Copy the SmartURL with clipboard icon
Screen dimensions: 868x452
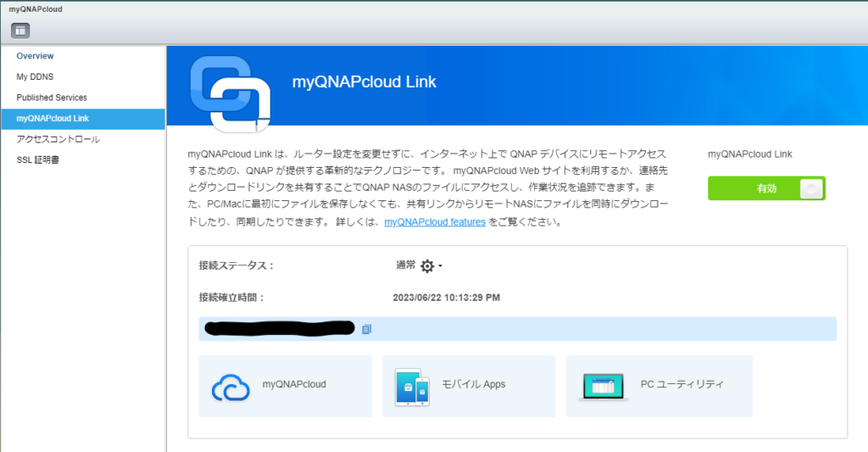[366, 329]
